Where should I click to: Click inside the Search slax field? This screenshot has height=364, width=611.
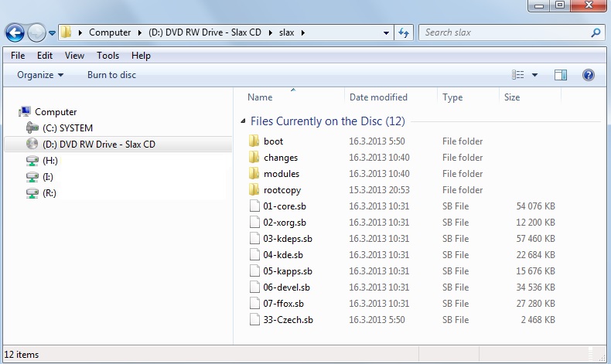pos(503,33)
